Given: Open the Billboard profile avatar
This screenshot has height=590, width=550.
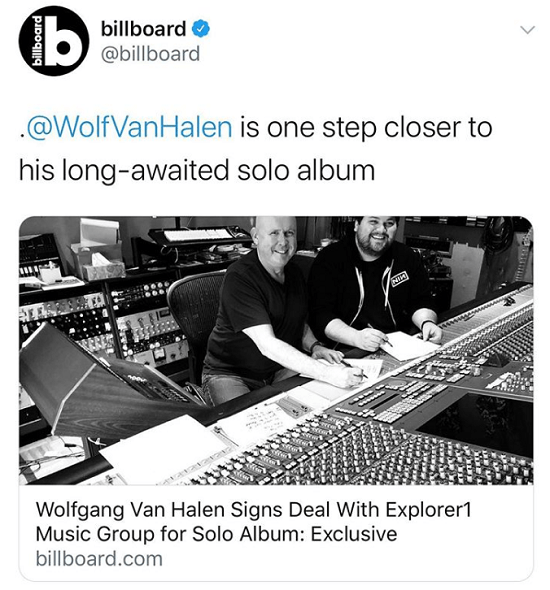Looking at the screenshot, I should point(54,41).
